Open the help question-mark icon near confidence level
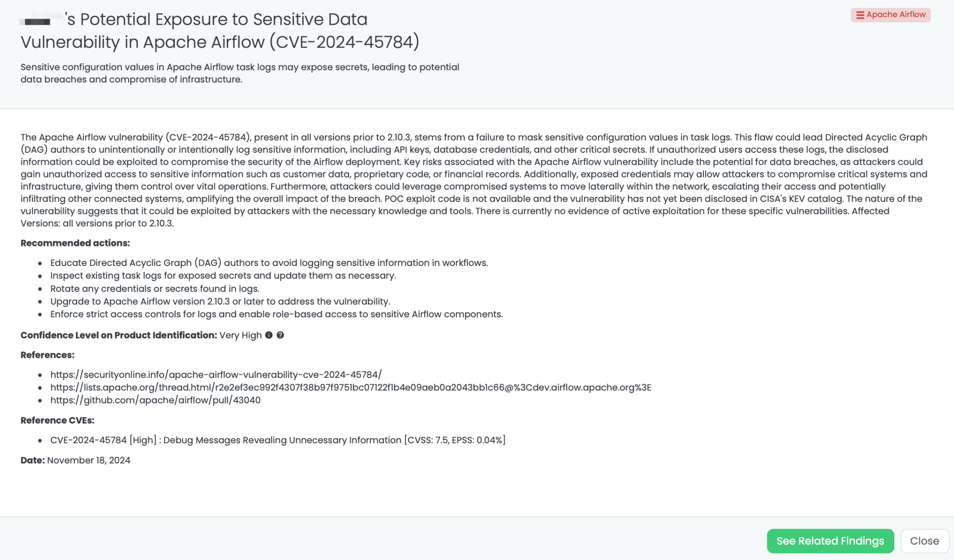954x560 pixels. click(281, 335)
